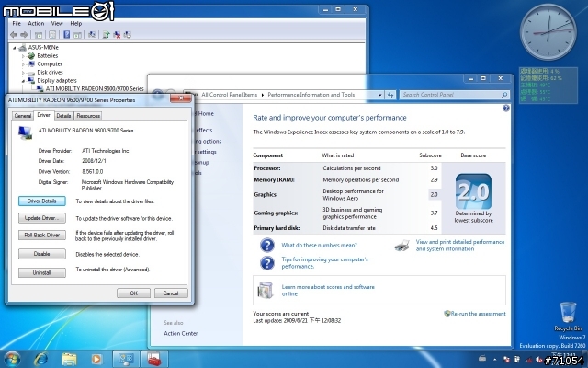Screen dimensions: 588x368
Task: Click the Graphics subscore value 2.0
Action: click(x=434, y=194)
